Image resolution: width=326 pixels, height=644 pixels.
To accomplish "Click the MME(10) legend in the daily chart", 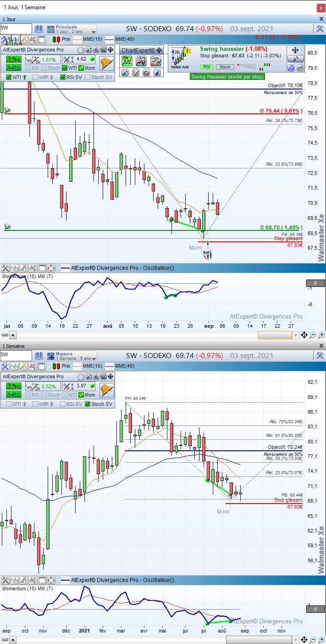I will [x=87, y=40].
